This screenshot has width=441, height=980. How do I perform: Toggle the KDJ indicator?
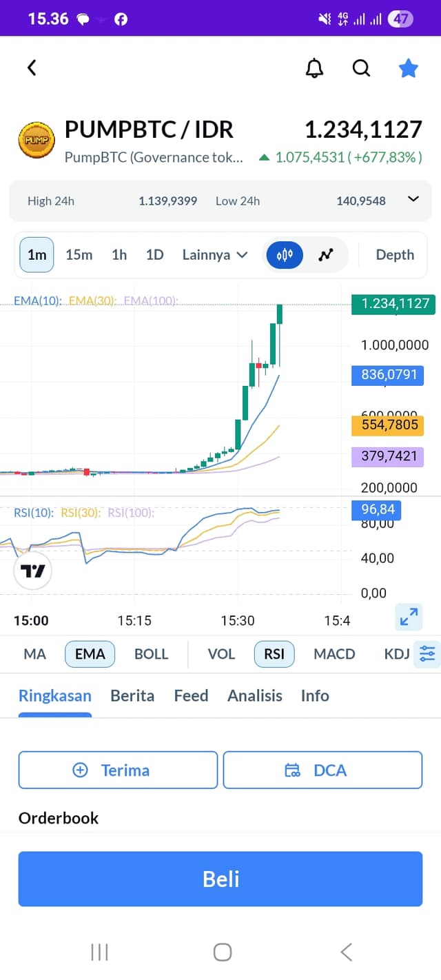(x=397, y=654)
